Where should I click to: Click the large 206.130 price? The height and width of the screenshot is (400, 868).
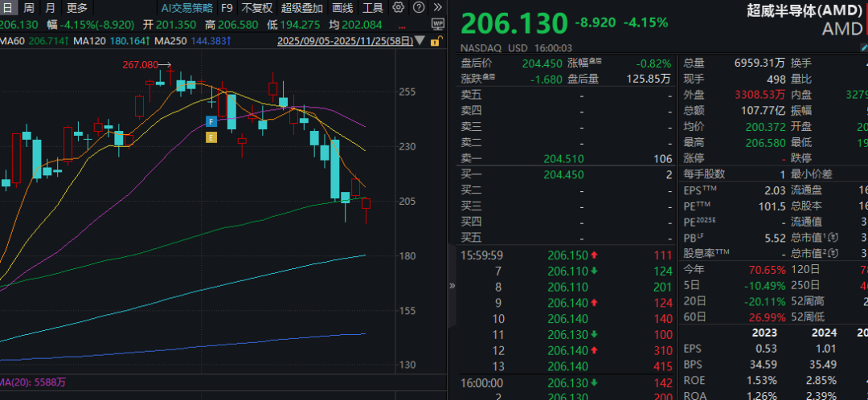point(515,24)
